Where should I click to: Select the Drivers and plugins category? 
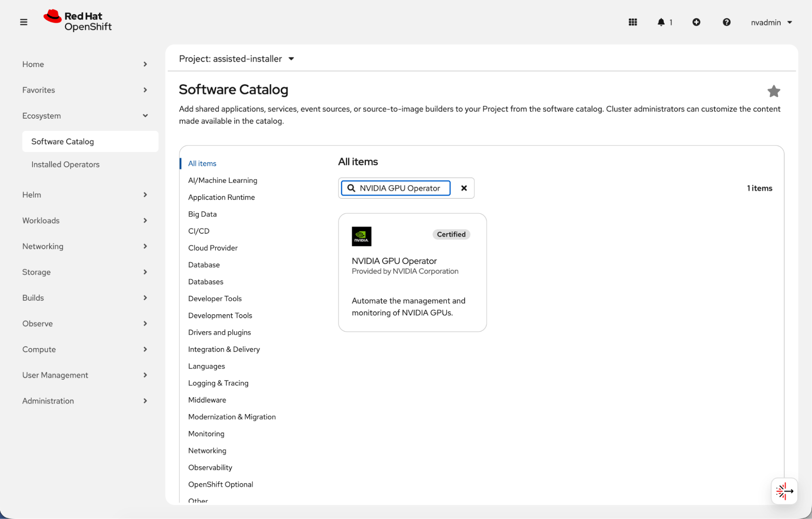tap(219, 332)
